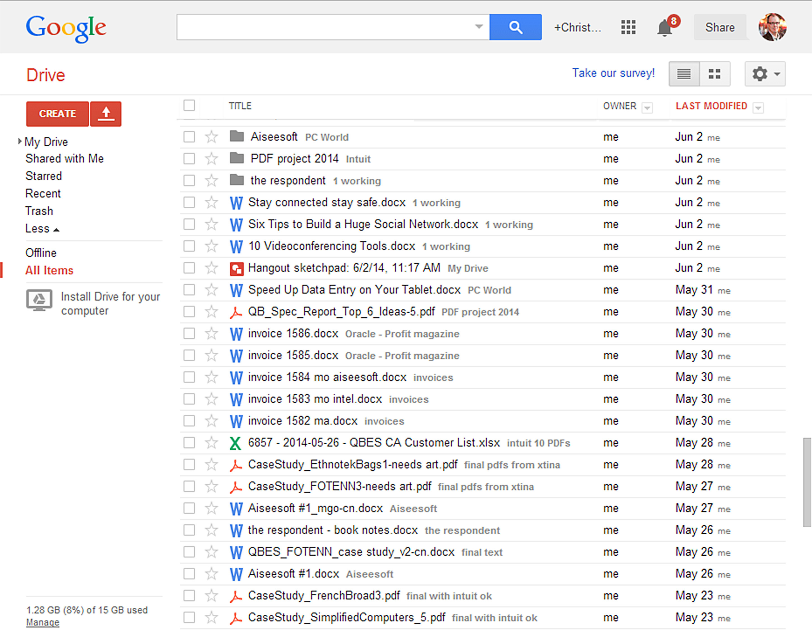Image resolution: width=812 pixels, height=644 pixels.
Task: Switch to list view layout
Action: 684,74
